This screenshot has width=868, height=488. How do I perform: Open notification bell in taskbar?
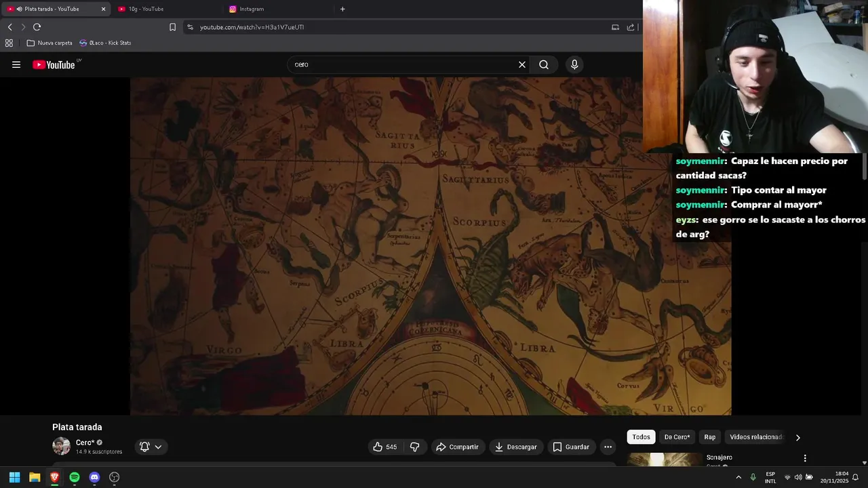coord(855,477)
